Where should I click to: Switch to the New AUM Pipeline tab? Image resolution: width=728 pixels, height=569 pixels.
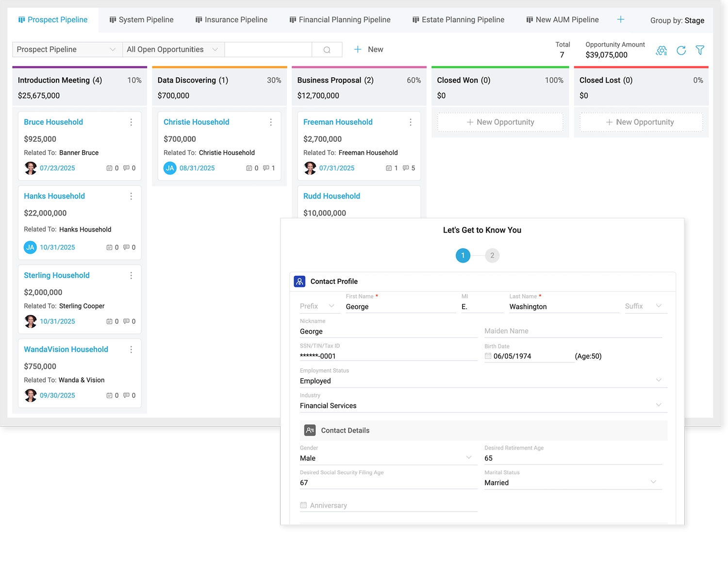point(563,20)
